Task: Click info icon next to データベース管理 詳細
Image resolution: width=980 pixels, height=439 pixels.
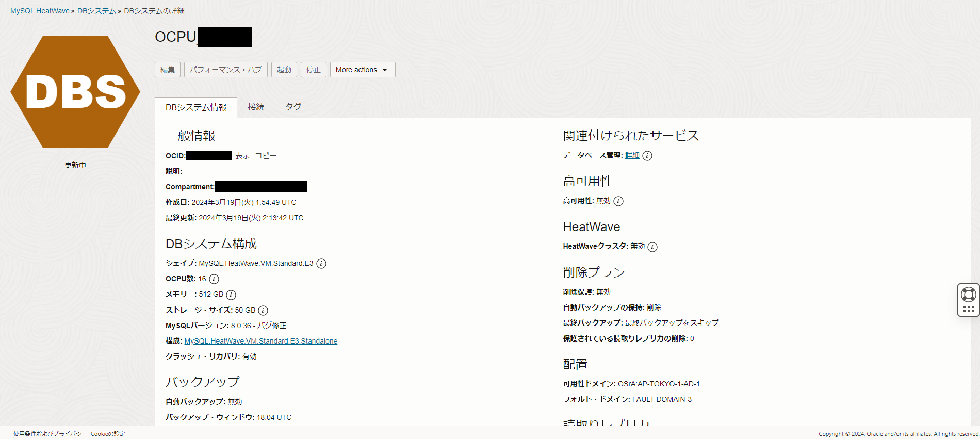Action: (x=647, y=155)
